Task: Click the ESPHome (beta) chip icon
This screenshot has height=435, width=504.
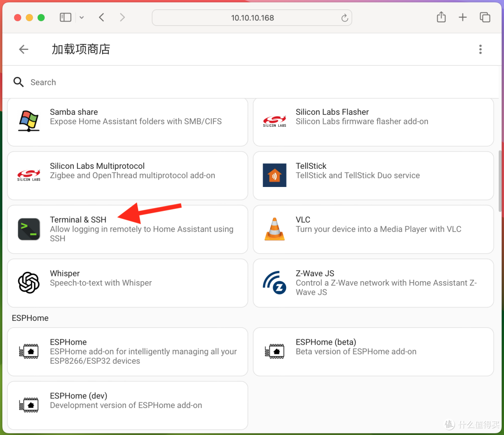Action: [x=274, y=352]
